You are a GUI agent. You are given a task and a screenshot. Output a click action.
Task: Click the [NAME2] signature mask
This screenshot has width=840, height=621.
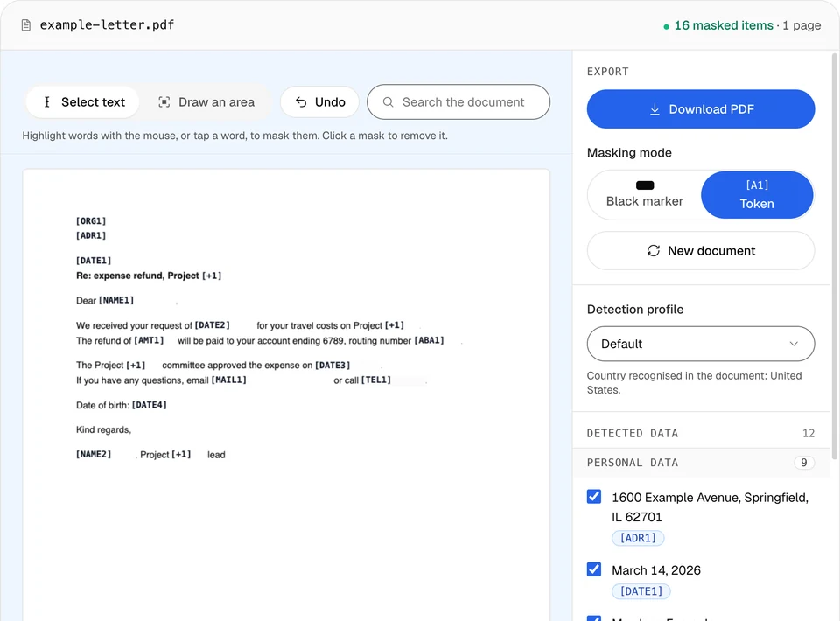(94, 455)
